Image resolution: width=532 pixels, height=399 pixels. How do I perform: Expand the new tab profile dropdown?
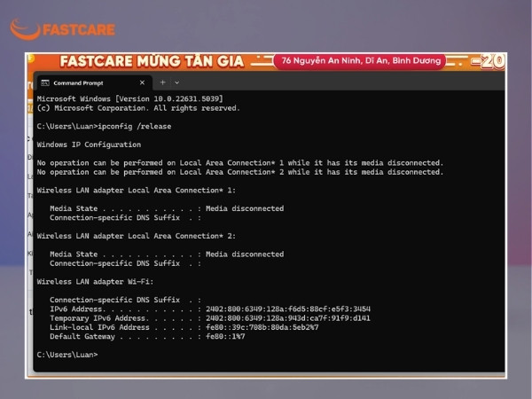176,82
